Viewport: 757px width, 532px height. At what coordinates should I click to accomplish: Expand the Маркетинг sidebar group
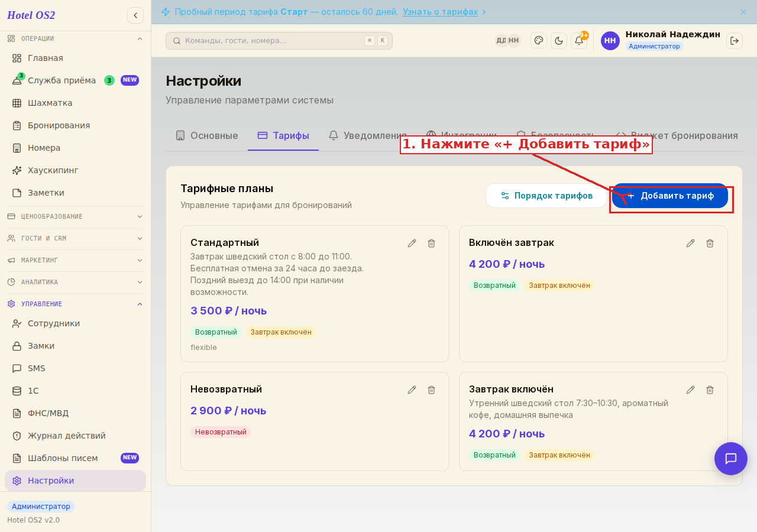(x=75, y=260)
